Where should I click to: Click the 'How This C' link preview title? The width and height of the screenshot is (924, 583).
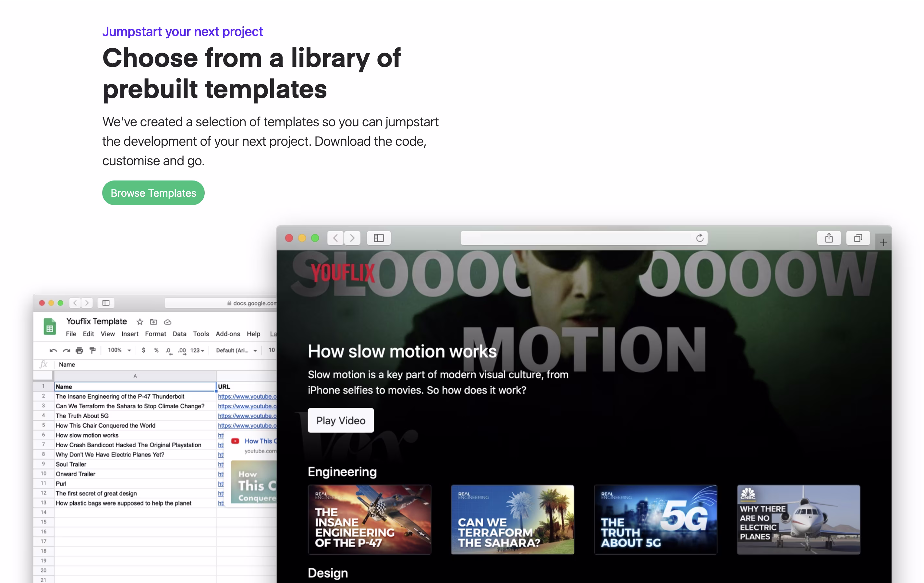(261, 441)
